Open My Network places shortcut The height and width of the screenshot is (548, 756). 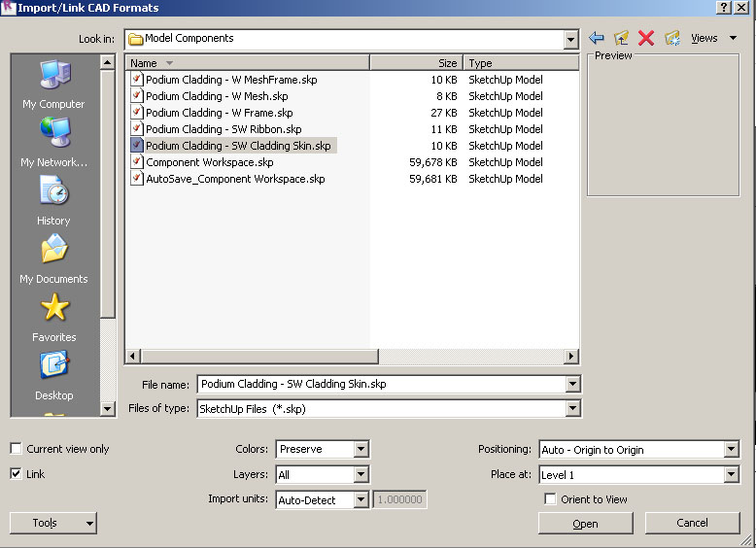[x=54, y=142]
